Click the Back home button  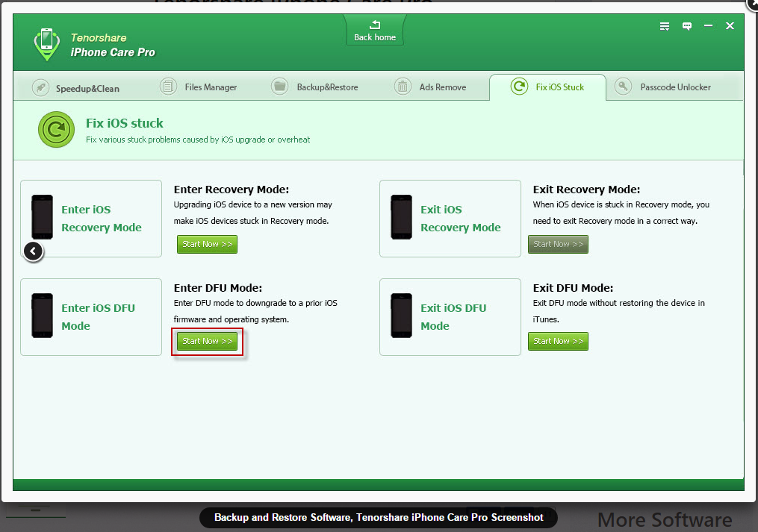coord(375,31)
